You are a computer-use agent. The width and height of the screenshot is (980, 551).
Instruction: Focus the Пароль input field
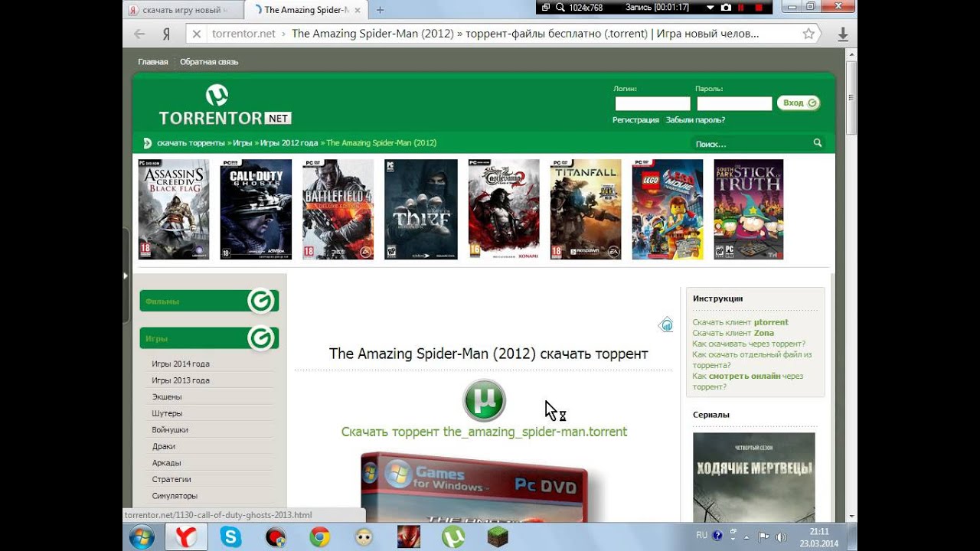(734, 103)
